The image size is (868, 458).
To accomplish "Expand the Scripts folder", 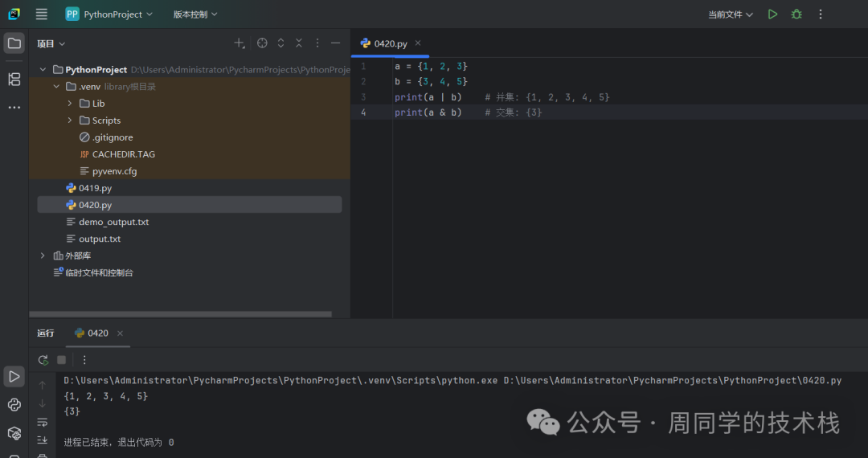I will coord(70,121).
